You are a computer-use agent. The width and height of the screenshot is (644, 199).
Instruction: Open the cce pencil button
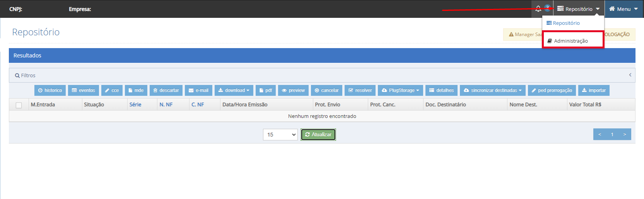[x=112, y=90]
